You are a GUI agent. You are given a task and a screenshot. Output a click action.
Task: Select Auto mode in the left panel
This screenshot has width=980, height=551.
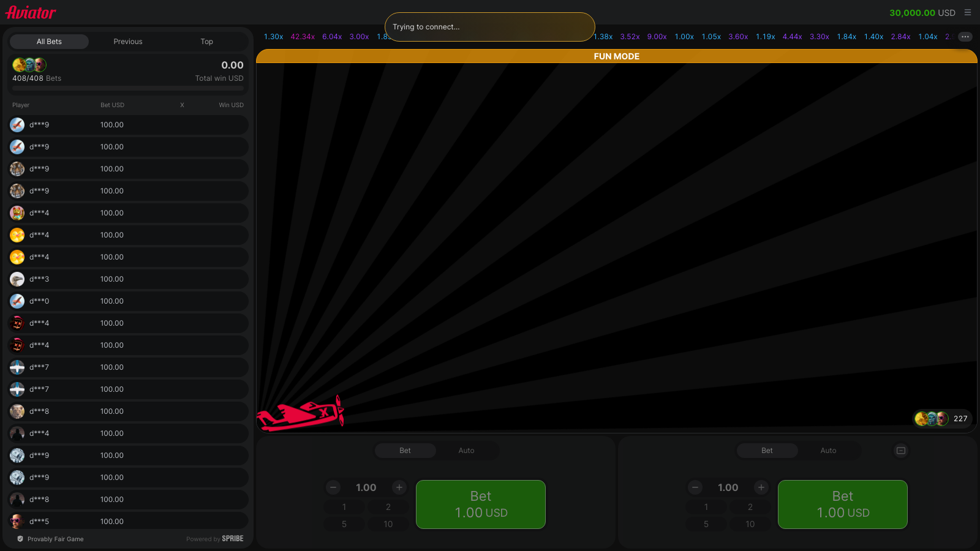[x=467, y=451]
